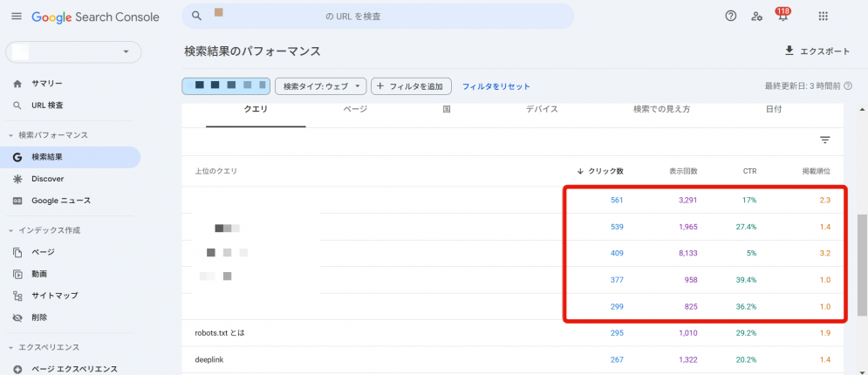Switch to the デバイス tab
Image resolution: width=868 pixels, height=375 pixels.
pyautogui.click(x=541, y=110)
